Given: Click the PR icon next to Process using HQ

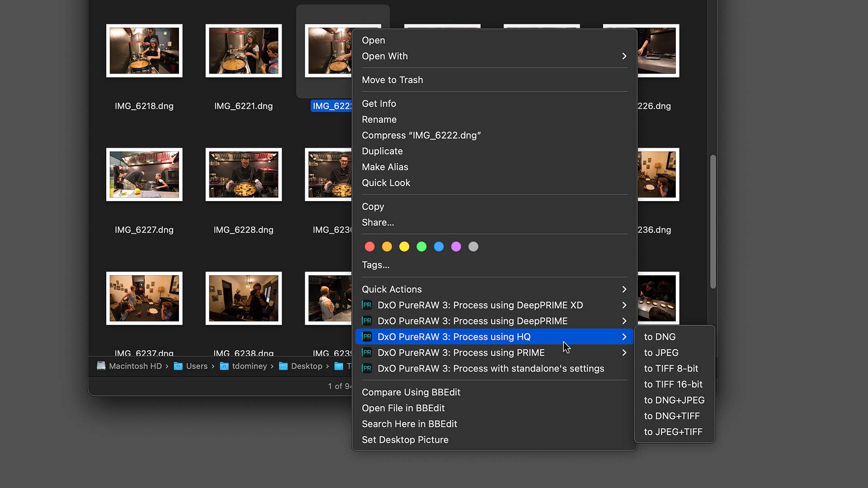Looking at the screenshot, I should (367, 337).
